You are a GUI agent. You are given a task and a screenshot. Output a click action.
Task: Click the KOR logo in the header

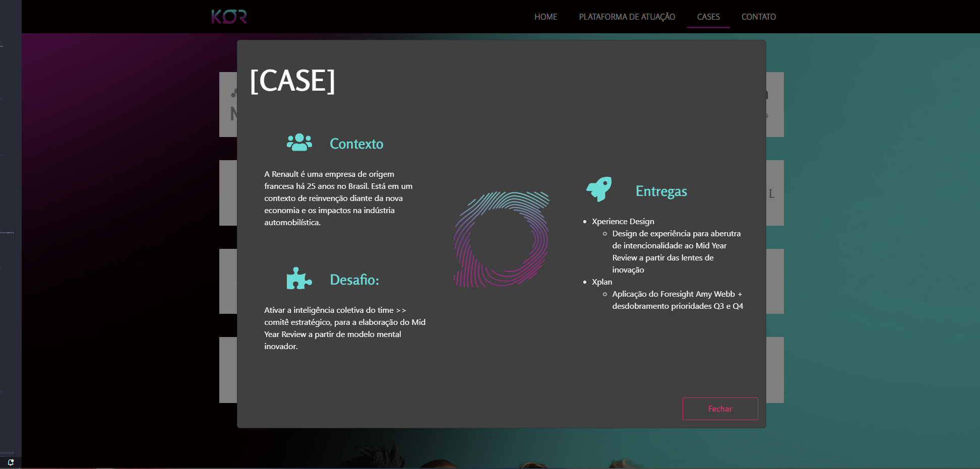(x=229, y=17)
